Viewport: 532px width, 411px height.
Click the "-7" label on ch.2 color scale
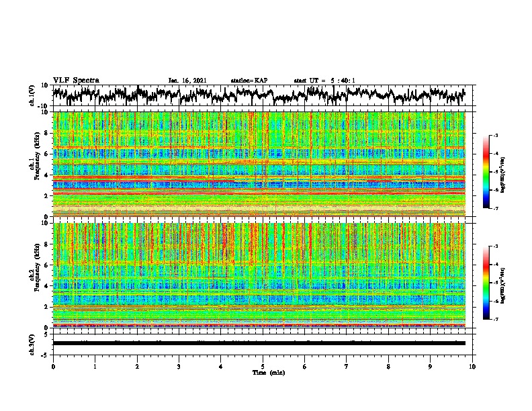[x=495, y=319]
